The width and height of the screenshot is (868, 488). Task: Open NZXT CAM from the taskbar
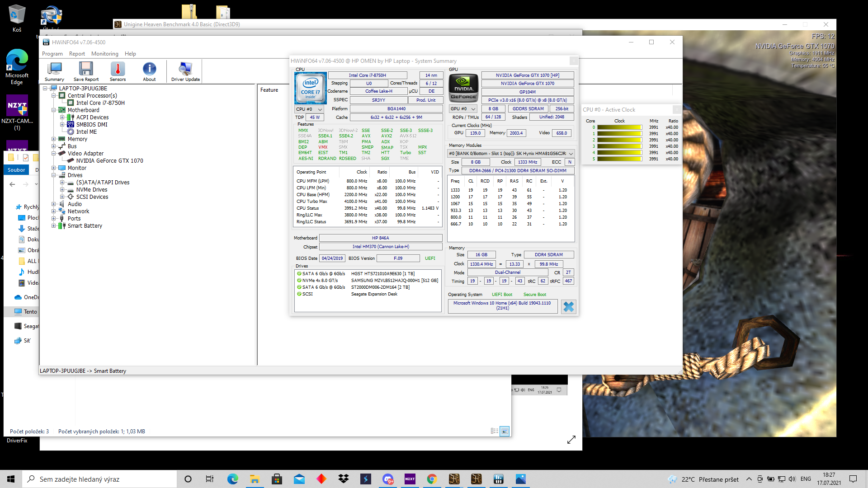pos(410,479)
